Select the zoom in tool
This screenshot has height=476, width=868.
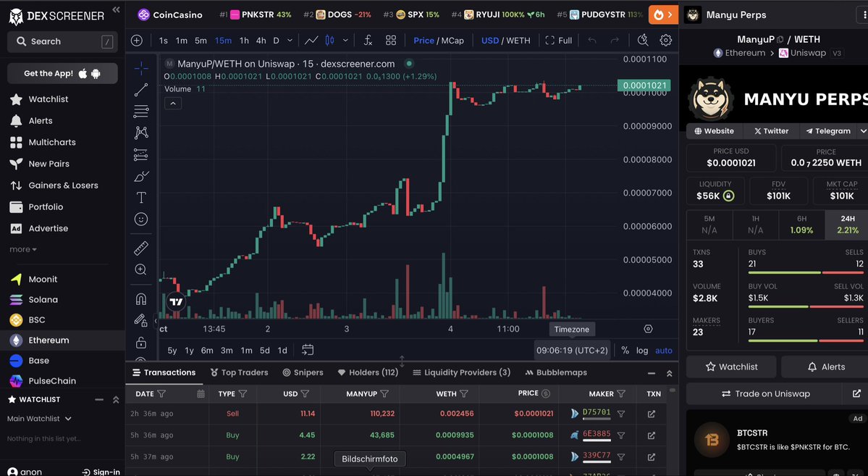(x=141, y=270)
